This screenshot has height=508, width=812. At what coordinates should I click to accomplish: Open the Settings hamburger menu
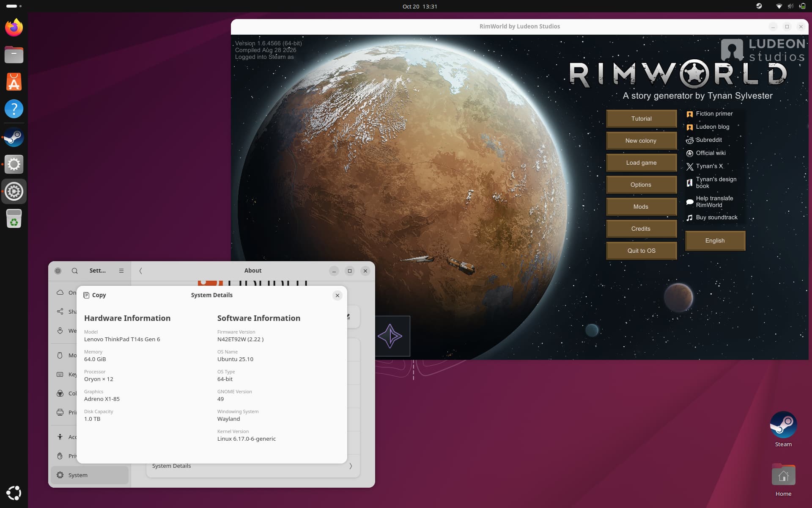pos(121,271)
